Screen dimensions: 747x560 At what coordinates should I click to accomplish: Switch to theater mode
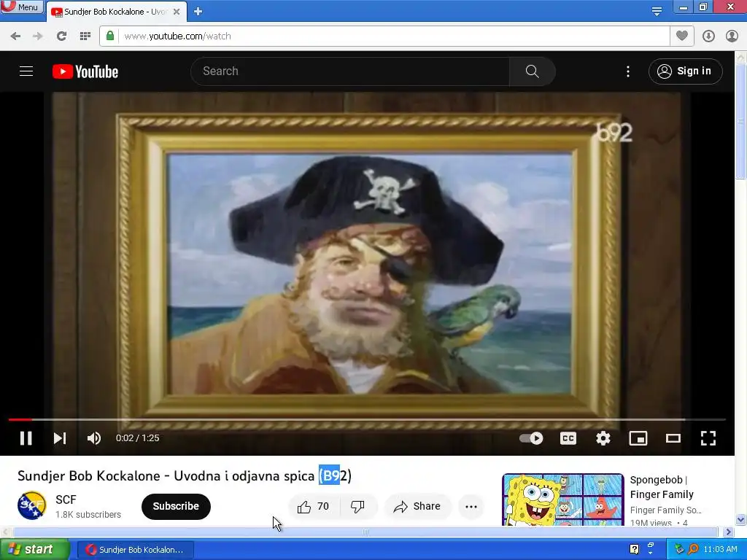(673, 438)
